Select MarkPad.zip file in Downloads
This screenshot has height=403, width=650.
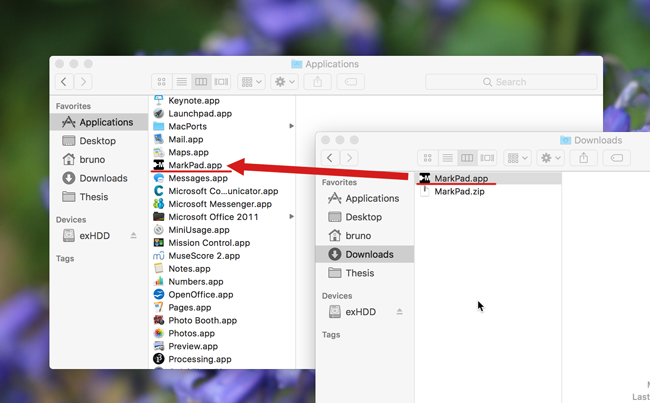click(x=459, y=191)
